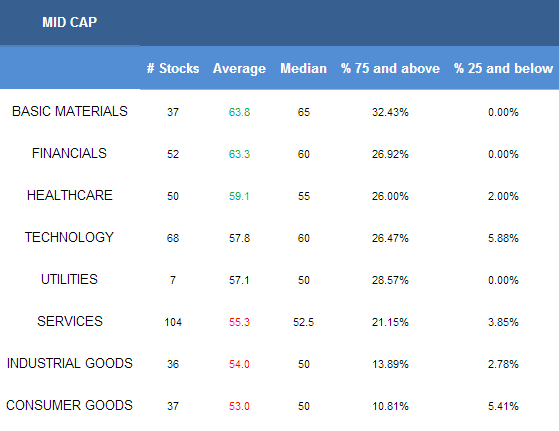Click the Services stock count 104
Viewport: 559px width, 431px height.
tap(173, 322)
